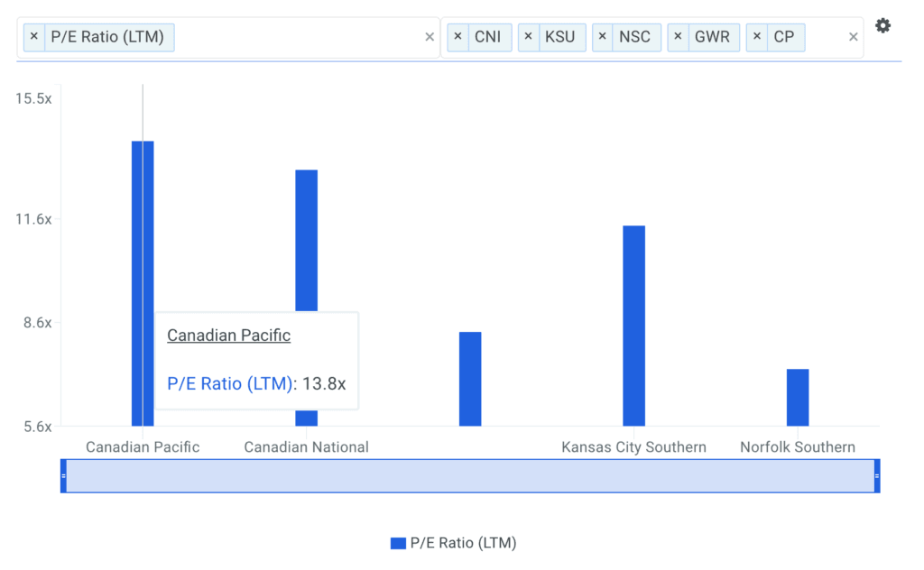Remove the P/E Ratio (LTM) metric tag
The width and height of the screenshot is (924, 570).
(34, 37)
